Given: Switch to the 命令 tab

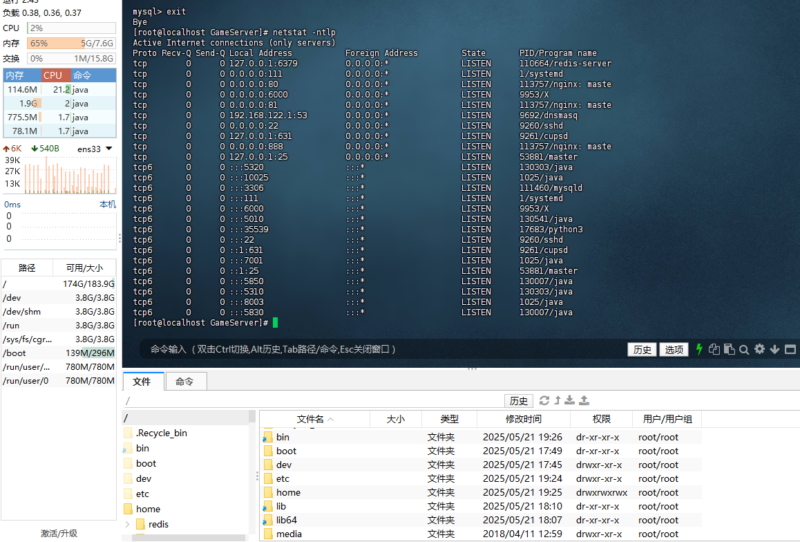Looking at the screenshot, I should pyautogui.click(x=184, y=381).
